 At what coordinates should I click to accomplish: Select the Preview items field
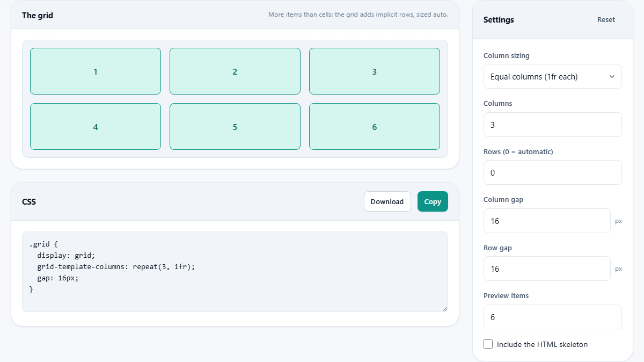pos(552,317)
